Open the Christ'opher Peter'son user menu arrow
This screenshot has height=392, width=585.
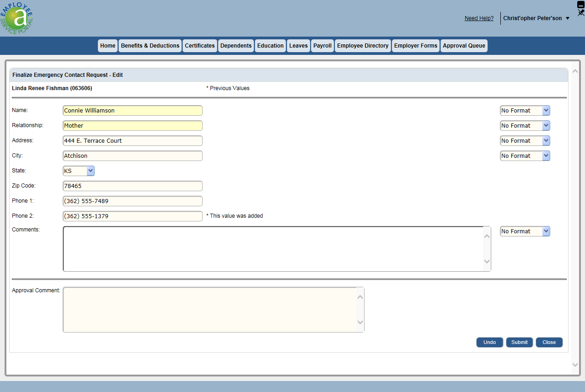tap(568, 18)
